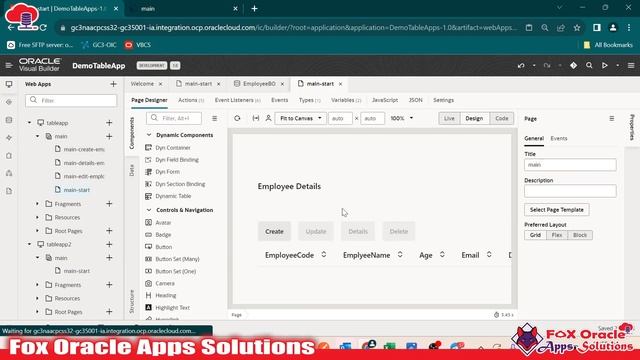Click the Redo icon in header
This screenshot has width=640, height=360.
pyautogui.click(x=547, y=65)
